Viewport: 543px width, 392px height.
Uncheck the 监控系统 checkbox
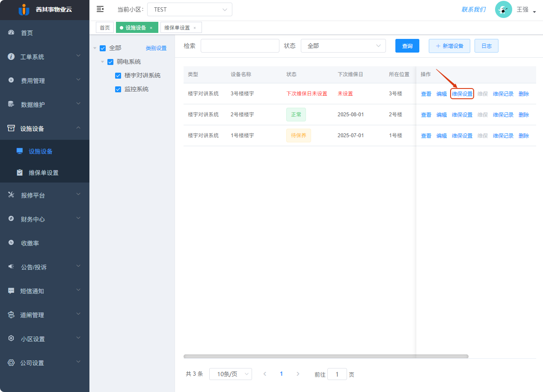(118, 89)
